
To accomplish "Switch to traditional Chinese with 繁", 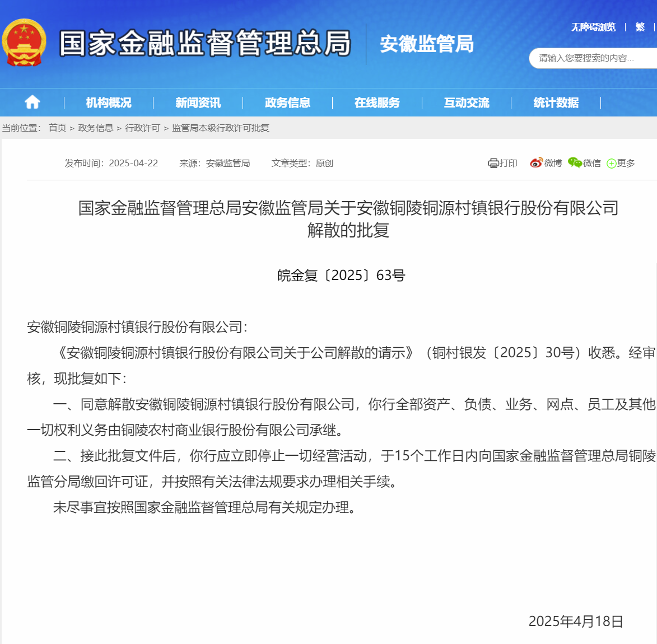I will 640,27.
